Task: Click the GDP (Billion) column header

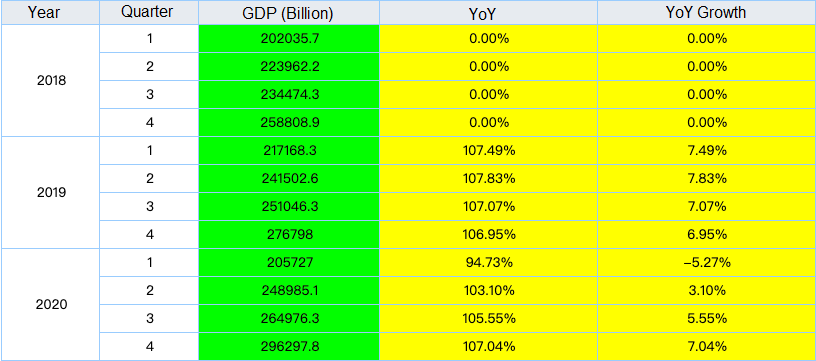Action: pyautogui.click(x=289, y=12)
